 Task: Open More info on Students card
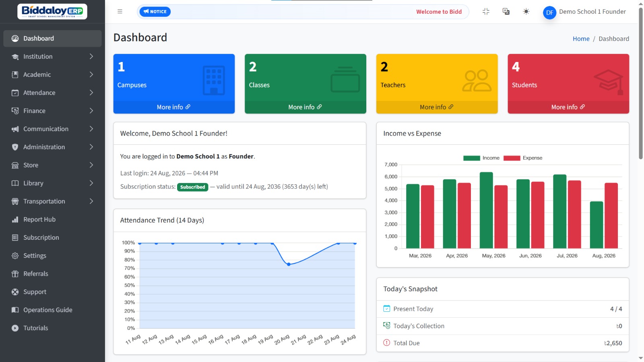568,107
